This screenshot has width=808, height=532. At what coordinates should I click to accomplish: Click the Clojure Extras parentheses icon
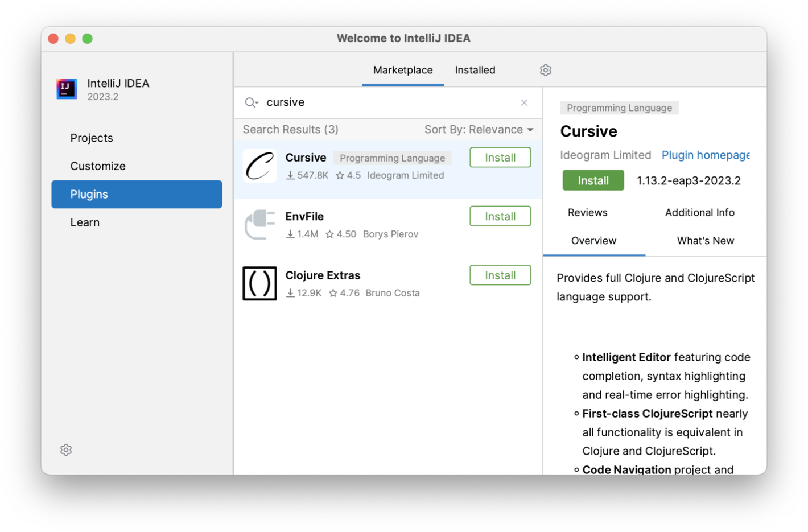(259, 283)
